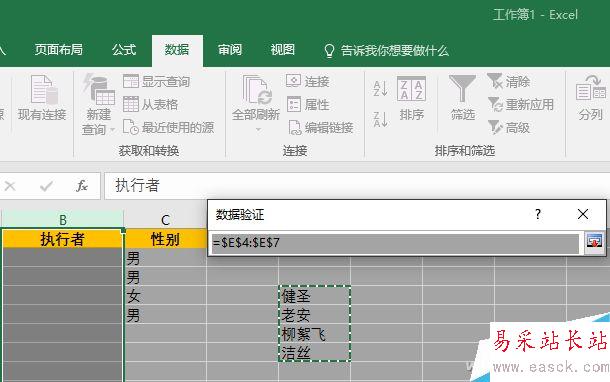Image resolution: width=610 pixels, height=382 pixels.
Task: Select the 数据 tab
Action: tap(177, 50)
